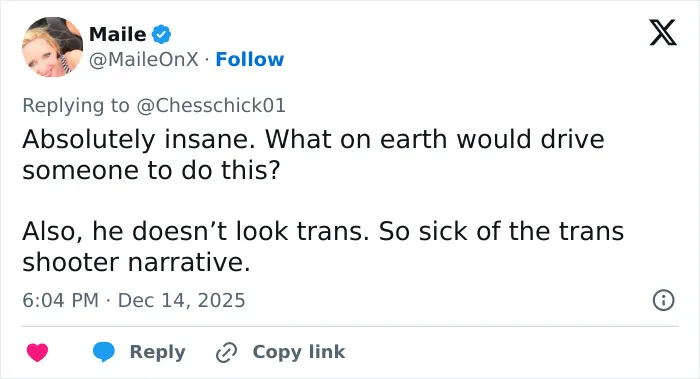The image size is (700, 379).
Task: Click the 'Absolutely insane' paragraph text
Action: point(313,154)
